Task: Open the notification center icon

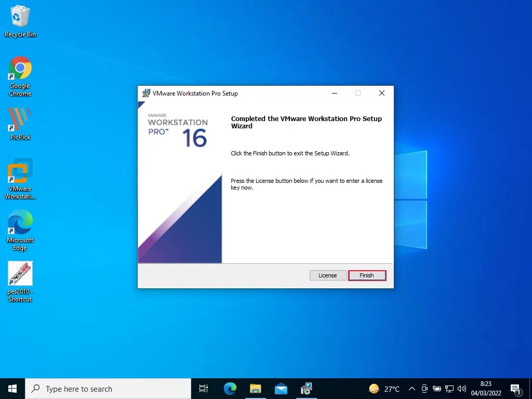Action: click(515, 389)
